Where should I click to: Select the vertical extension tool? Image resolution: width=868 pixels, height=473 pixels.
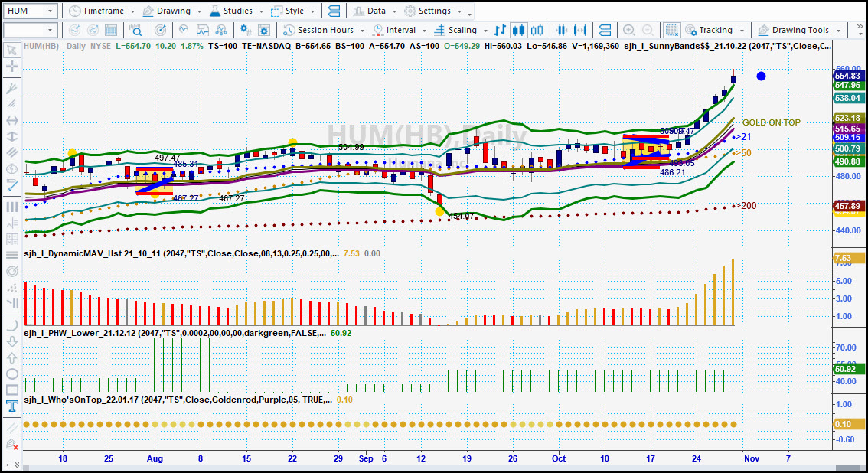pos(11,136)
